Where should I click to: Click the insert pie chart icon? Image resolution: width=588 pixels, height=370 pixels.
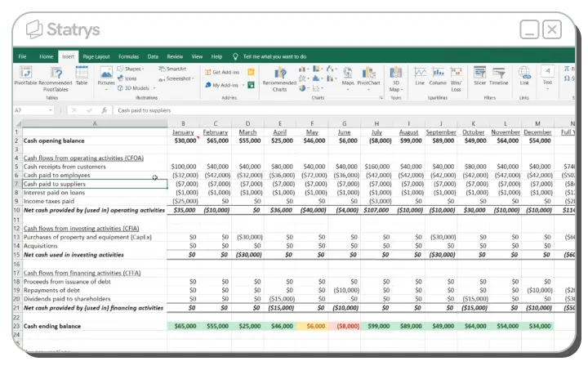coord(303,88)
